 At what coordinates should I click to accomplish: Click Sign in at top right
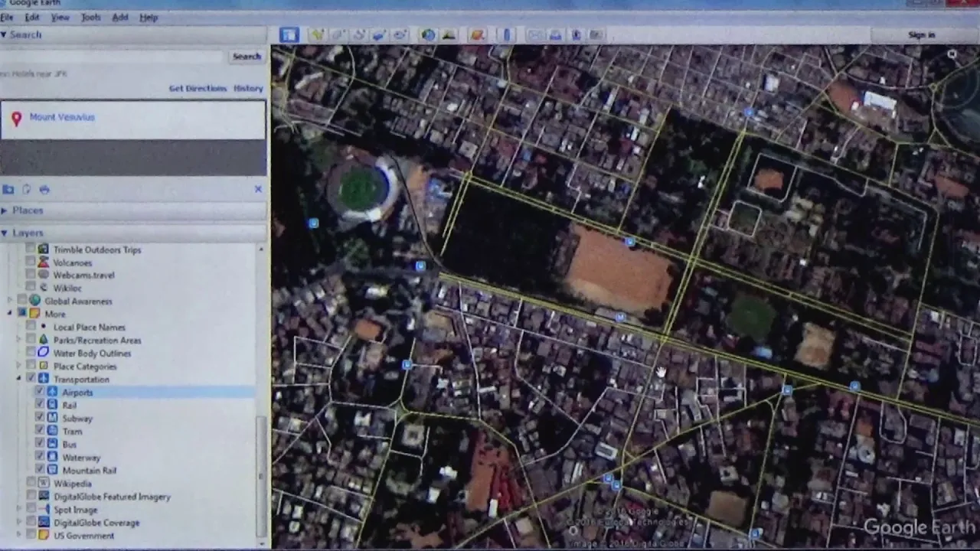(922, 35)
